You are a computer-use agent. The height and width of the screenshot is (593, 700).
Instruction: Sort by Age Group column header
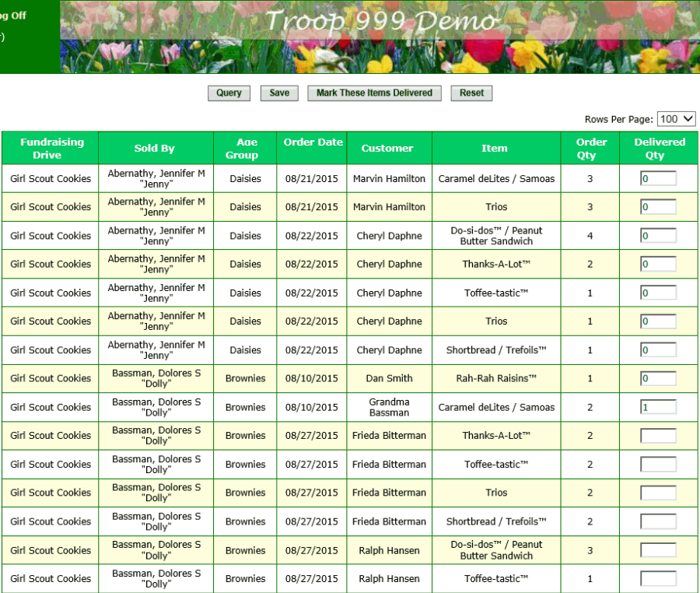(x=245, y=148)
